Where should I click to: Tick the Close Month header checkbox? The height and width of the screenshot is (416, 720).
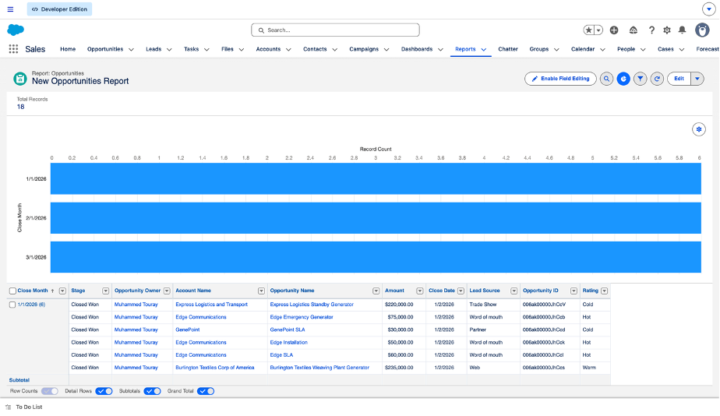coord(12,291)
